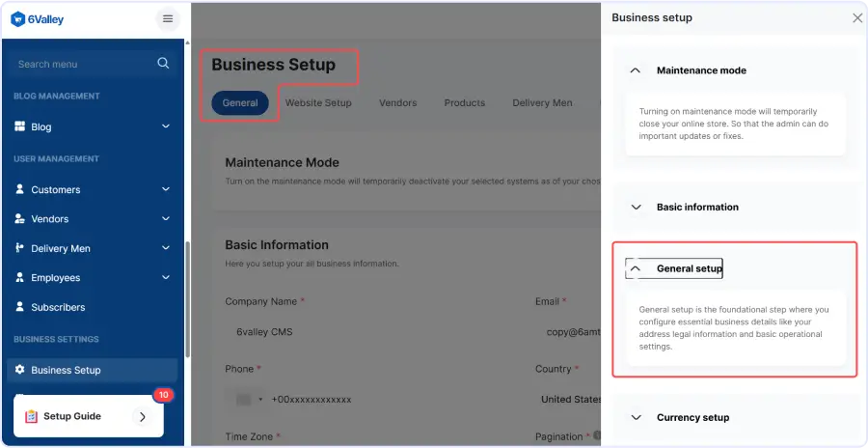This screenshot has width=868, height=448.
Task: Click the Vendors sidebar icon
Action: click(x=20, y=218)
